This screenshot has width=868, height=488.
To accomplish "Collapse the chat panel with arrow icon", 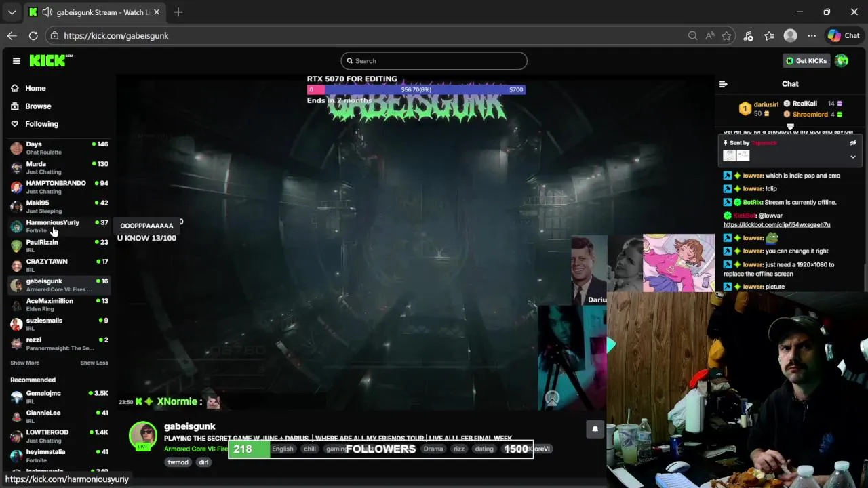I will 724,84.
